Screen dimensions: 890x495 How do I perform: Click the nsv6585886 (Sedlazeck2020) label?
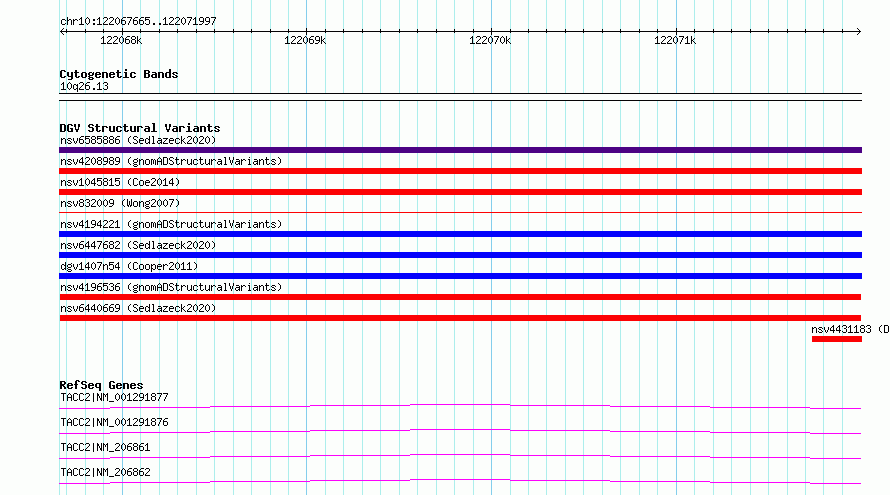pos(138,140)
